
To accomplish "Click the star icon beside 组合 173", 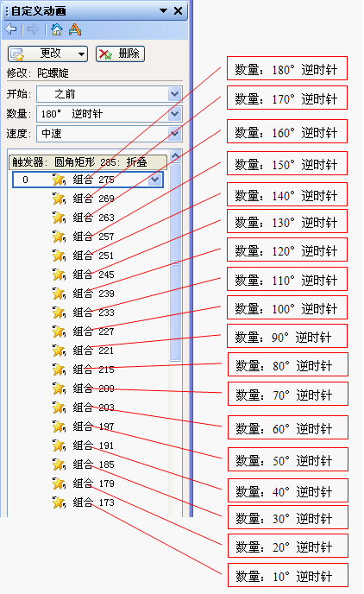I will click(59, 502).
